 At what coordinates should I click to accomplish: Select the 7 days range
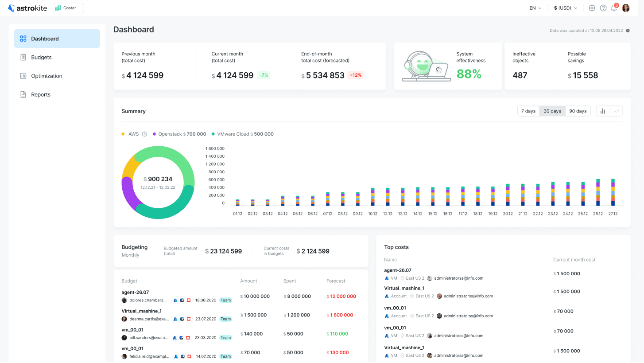click(x=528, y=111)
